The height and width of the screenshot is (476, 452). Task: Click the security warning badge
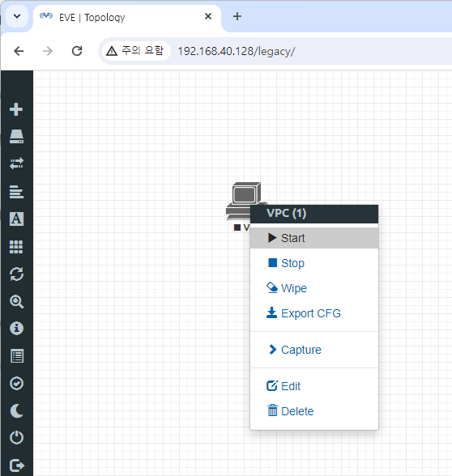(x=135, y=51)
